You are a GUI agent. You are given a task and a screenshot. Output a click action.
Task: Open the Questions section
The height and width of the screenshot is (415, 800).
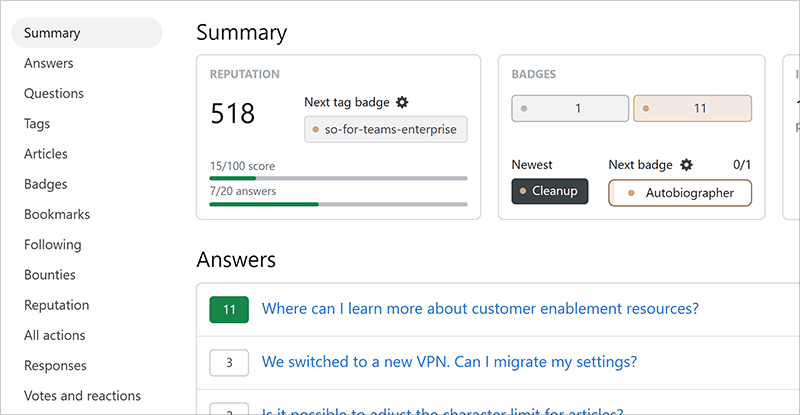pyautogui.click(x=54, y=94)
